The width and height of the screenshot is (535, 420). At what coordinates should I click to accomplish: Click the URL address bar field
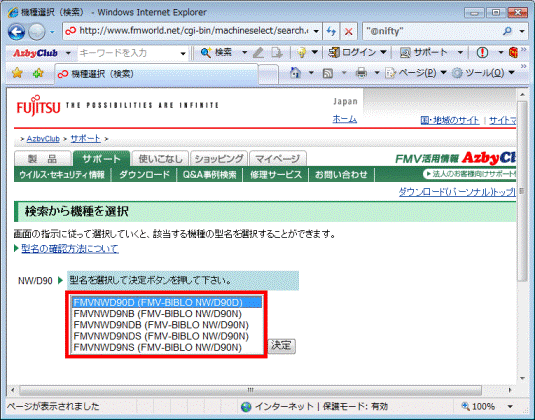[x=188, y=31]
